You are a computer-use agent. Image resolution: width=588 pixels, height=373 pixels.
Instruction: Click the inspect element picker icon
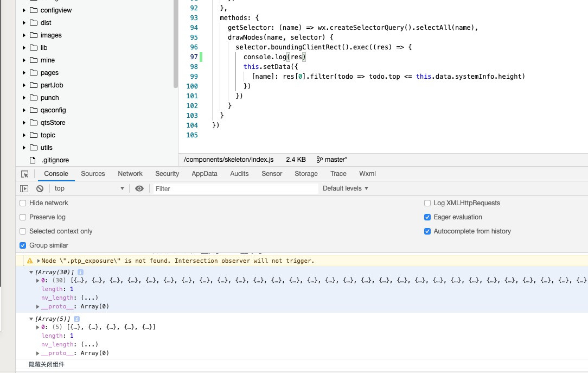pos(24,174)
